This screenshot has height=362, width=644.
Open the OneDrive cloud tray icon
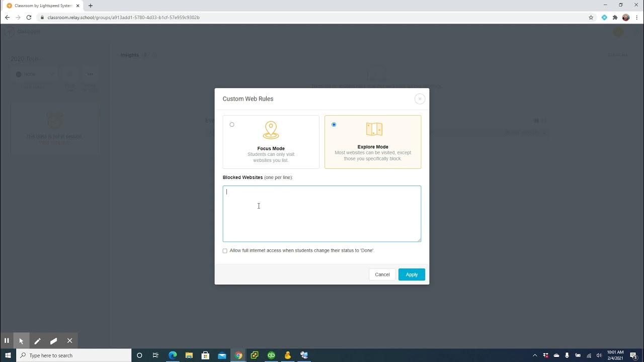(556, 355)
